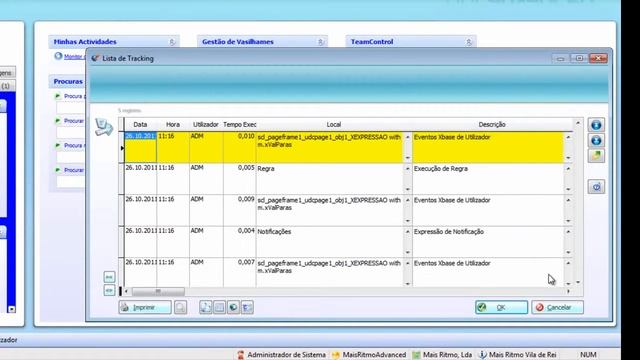Viewport: 640px width, 360px height.
Task: Click the Notificações local cell
Action: [330, 241]
